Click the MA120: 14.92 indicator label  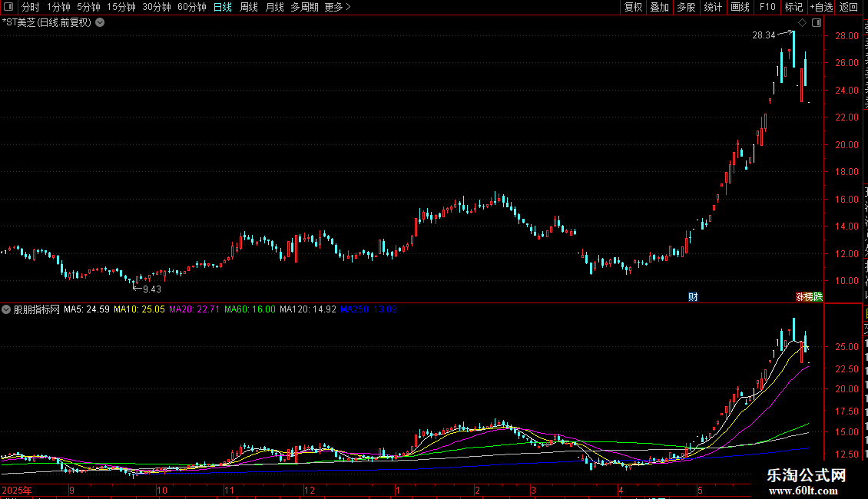click(308, 309)
